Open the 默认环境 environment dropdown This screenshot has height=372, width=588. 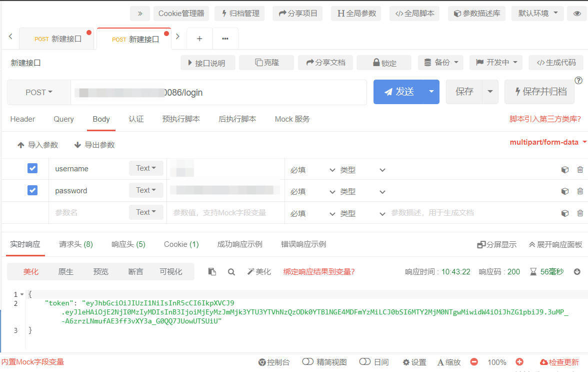point(538,14)
